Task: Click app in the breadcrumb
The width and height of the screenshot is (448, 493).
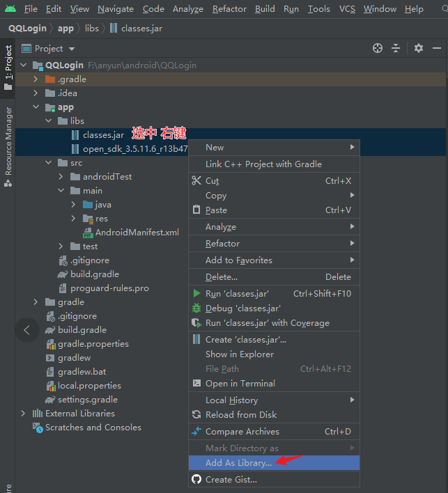Action: click(65, 29)
